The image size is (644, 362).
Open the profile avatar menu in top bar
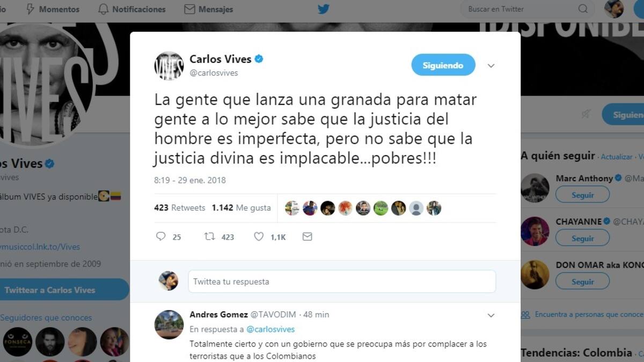614,9
